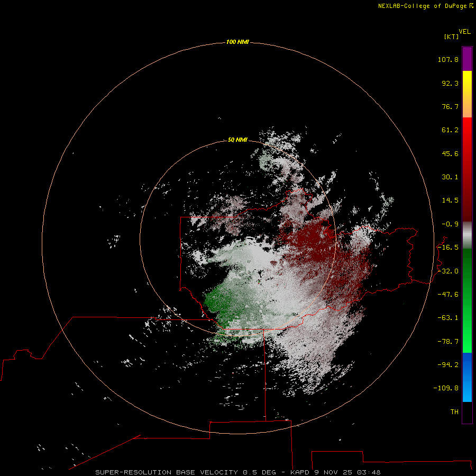Screen dimensions: 476x476
Task: Click the 30.1 legend value
Action: click(x=450, y=177)
